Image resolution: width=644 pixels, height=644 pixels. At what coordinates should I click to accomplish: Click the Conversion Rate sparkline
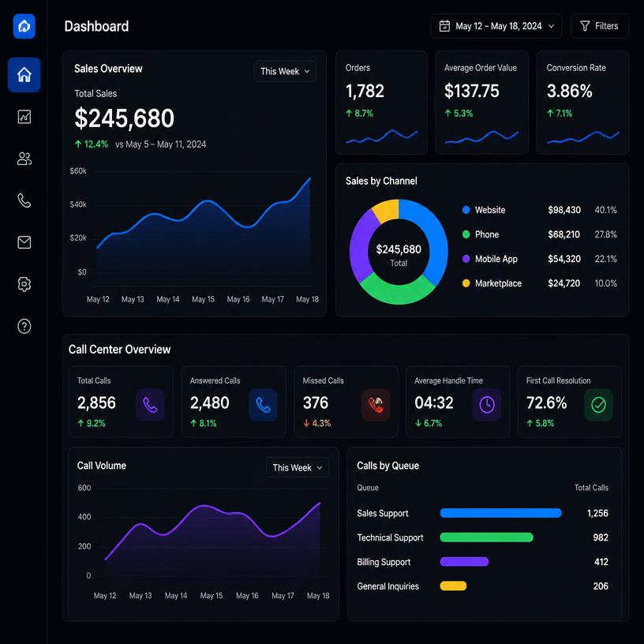[582, 137]
